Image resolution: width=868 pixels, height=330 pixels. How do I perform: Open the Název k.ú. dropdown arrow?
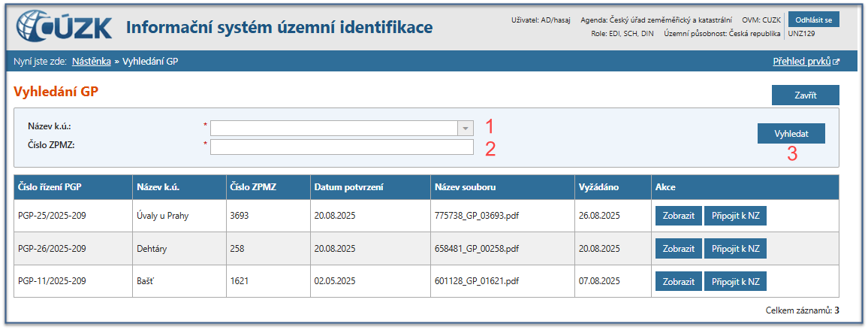coord(466,128)
